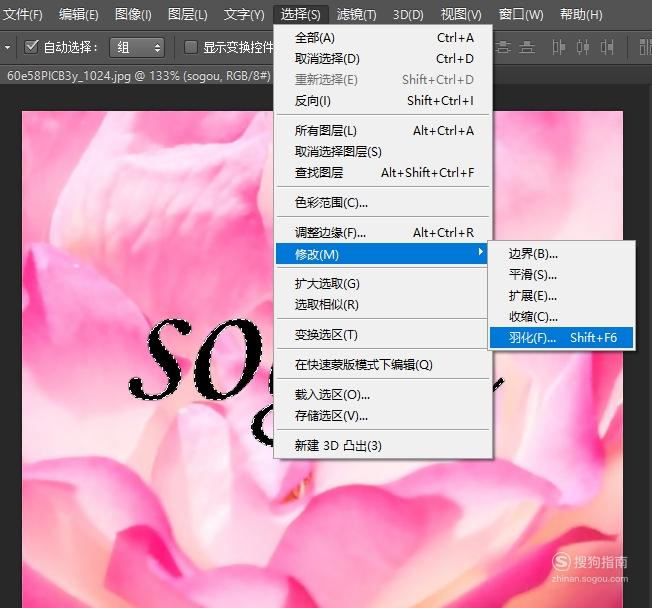This screenshot has height=608, width=652.
Task: Open 载入选区(O)... dialog
Action: pos(383,395)
